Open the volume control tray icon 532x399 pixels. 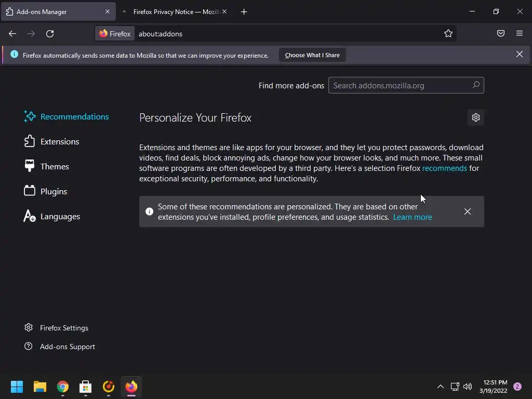468,387
